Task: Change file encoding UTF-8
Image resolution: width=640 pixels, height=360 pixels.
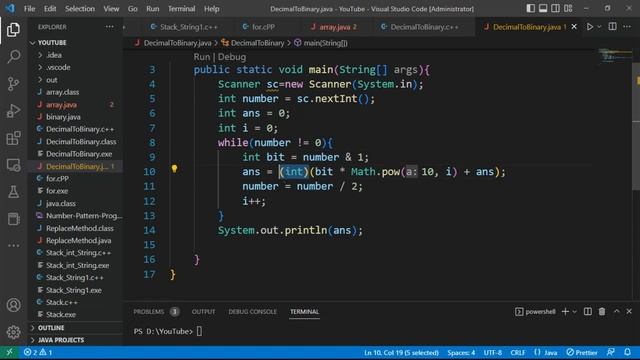Action: [493, 352]
